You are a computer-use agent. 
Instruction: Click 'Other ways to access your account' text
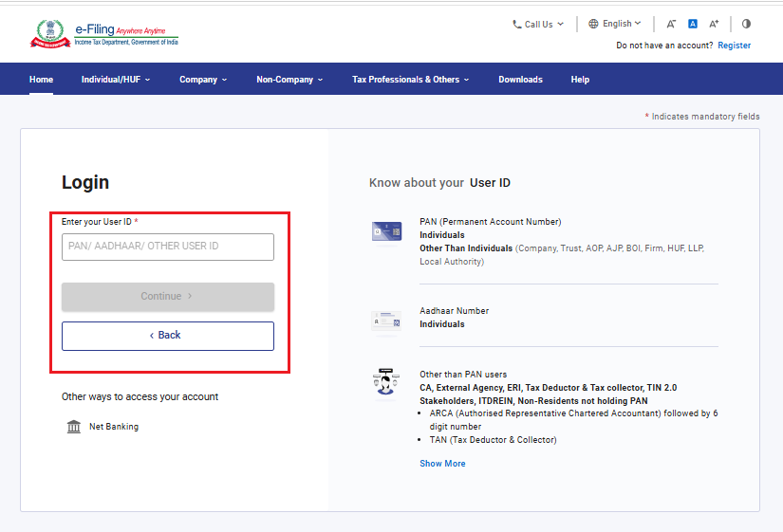140,396
